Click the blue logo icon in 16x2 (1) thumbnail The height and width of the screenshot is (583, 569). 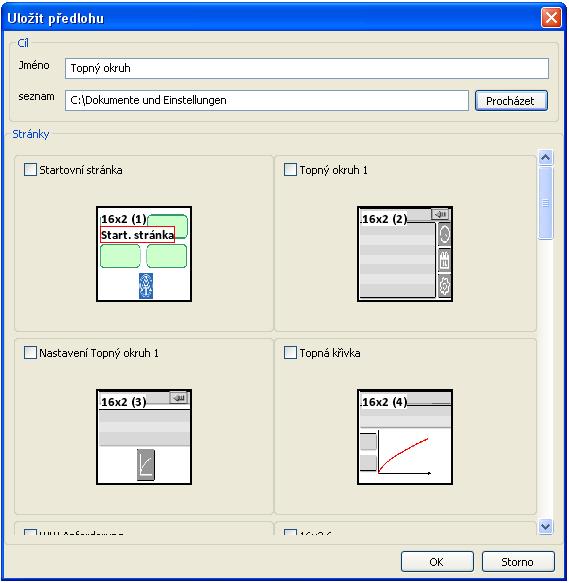click(146, 286)
